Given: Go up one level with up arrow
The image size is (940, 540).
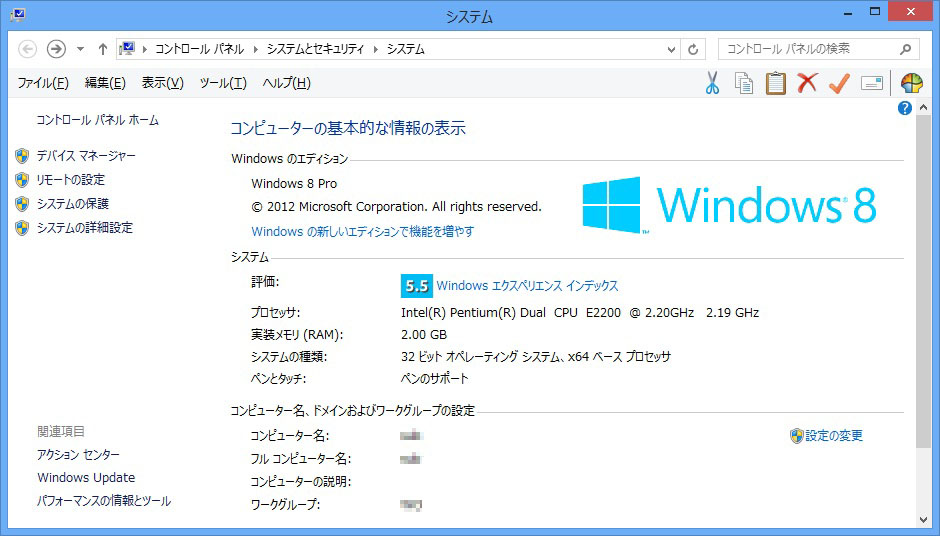Looking at the screenshot, I should (x=103, y=49).
